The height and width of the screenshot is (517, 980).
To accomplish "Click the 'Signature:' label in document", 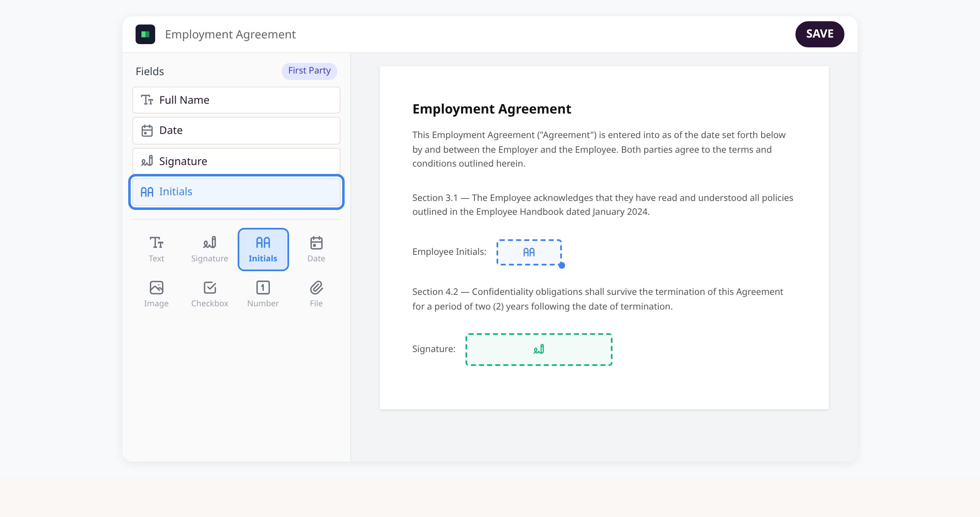I will click(x=434, y=349).
